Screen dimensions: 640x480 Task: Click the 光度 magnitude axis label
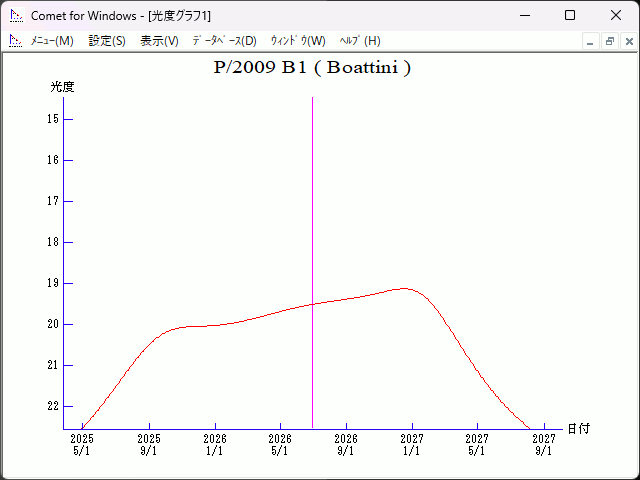pos(62,87)
